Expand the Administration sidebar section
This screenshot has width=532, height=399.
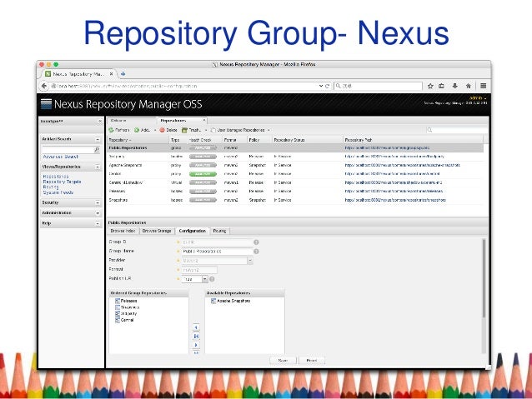pyautogui.click(x=98, y=213)
